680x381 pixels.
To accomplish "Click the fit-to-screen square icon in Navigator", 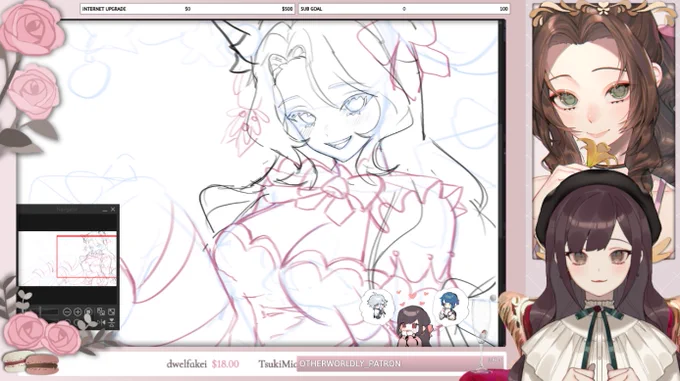I will (x=111, y=312).
